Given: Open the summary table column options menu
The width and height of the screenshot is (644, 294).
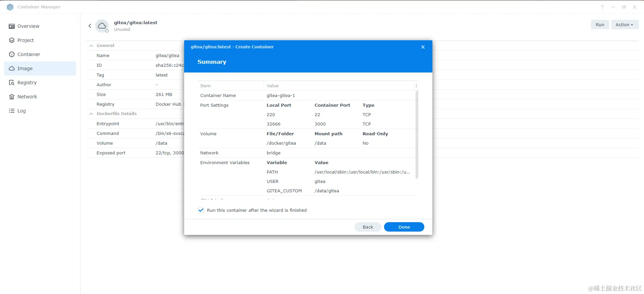Looking at the screenshot, I should (416, 86).
